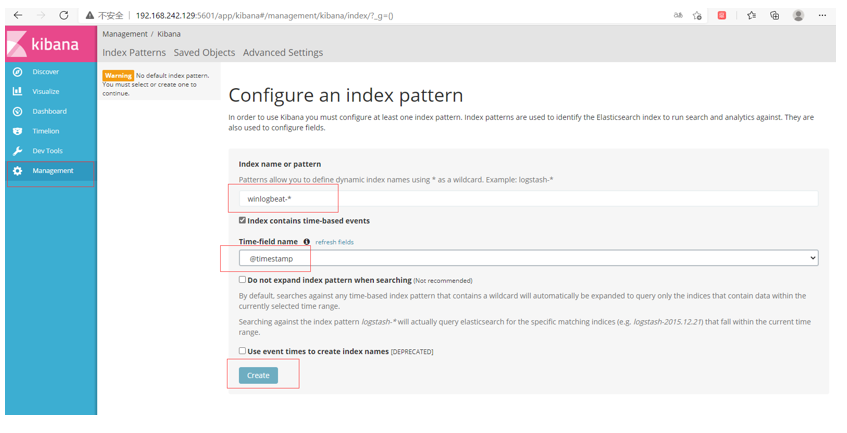Switch to Saved Objects tab
This screenshot has height=433, width=847.
204,52
